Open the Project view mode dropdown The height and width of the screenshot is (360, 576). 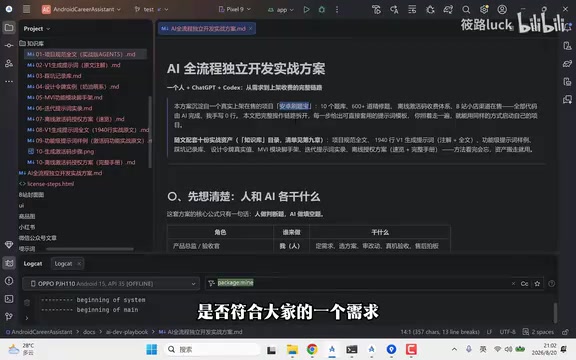(x=37, y=28)
